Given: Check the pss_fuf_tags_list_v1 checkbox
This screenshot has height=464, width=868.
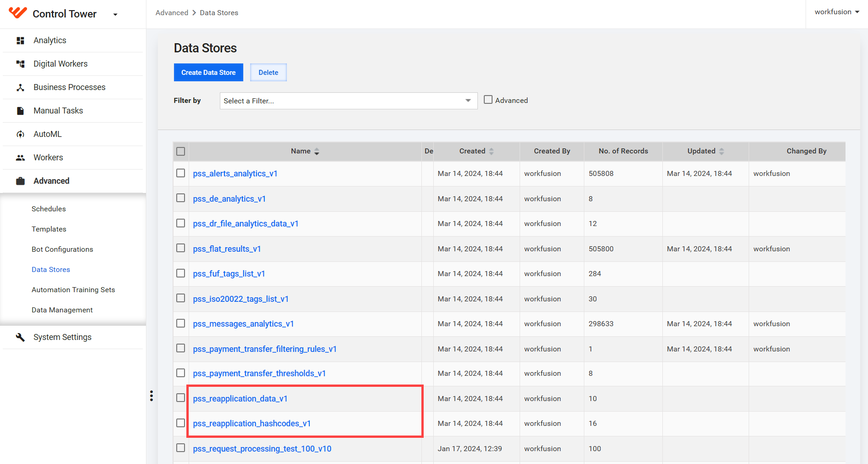Looking at the screenshot, I should pyautogui.click(x=181, y=273).
